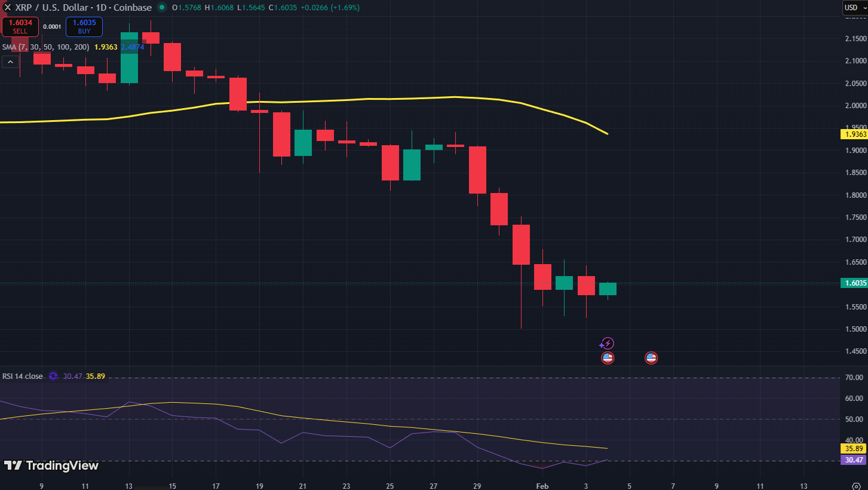Viewport: 868px width, 490px height.
Task: Click the XRP coin logo icon
Action: point(8,8)
